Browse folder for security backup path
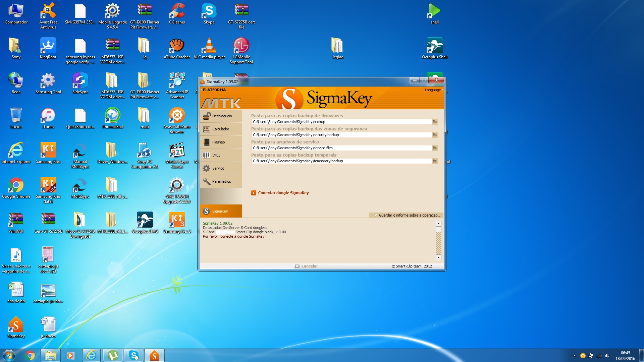This screenshot has height=362, width=644. click(435, 135)
